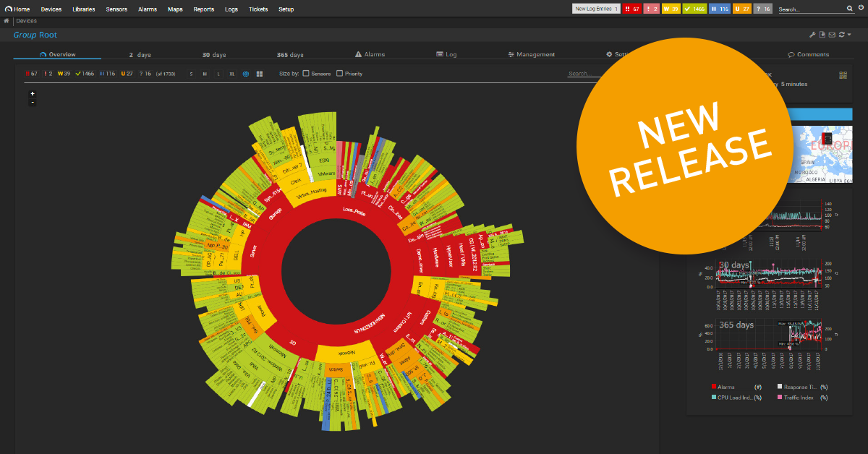Click the home breadcrumb icon

tap(7, 21)
